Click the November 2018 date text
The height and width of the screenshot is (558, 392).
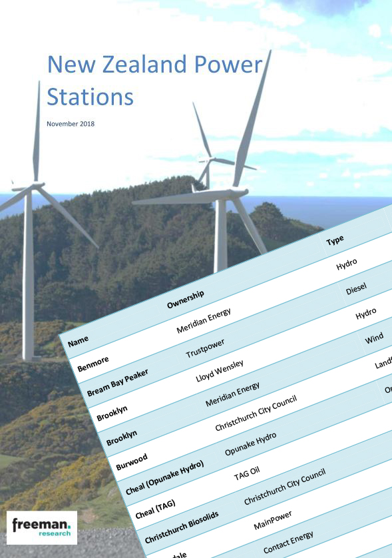tap(71, 124)
